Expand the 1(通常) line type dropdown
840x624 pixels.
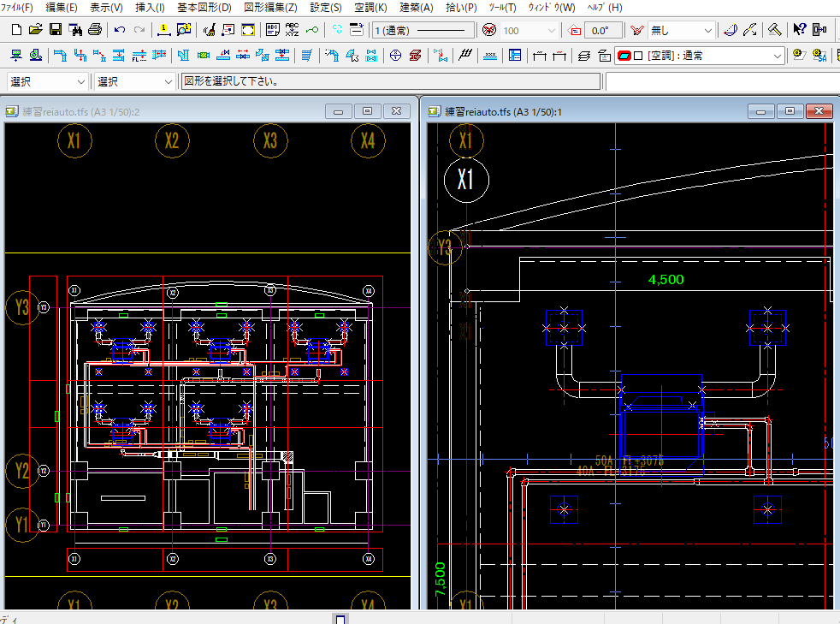[423, 30]
